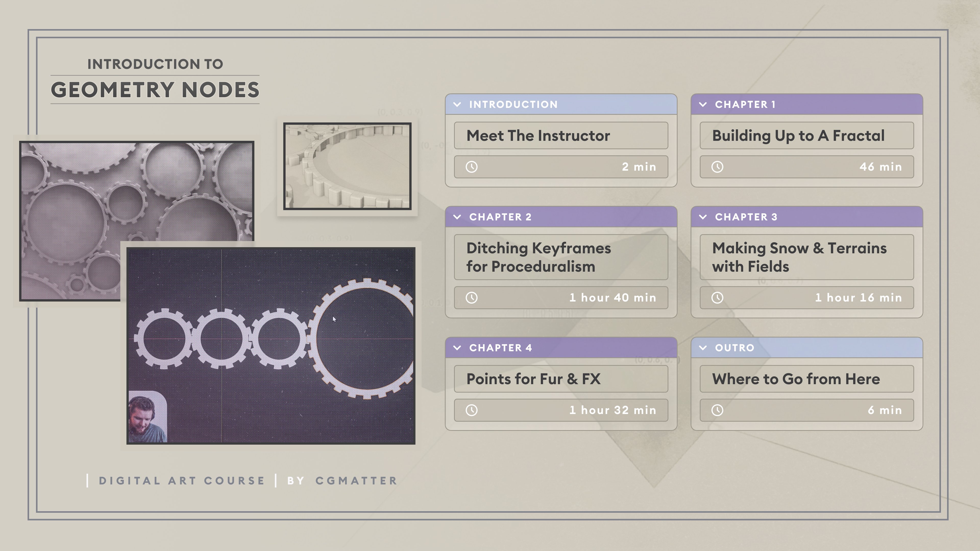Click the small isometric gear thumbnail
The image size is (980, 551).
coord(347,166)
